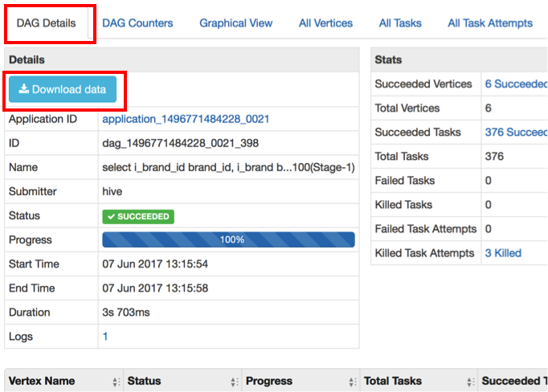Select the All Tasks tab
The image size is (548, 392).
pyautogui.click(x=401, y=23)
